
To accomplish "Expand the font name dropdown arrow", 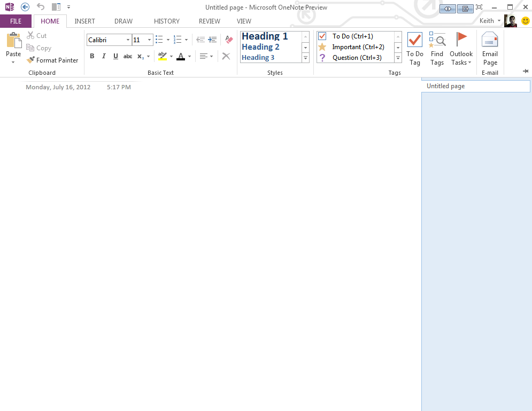I will point(128,40).
